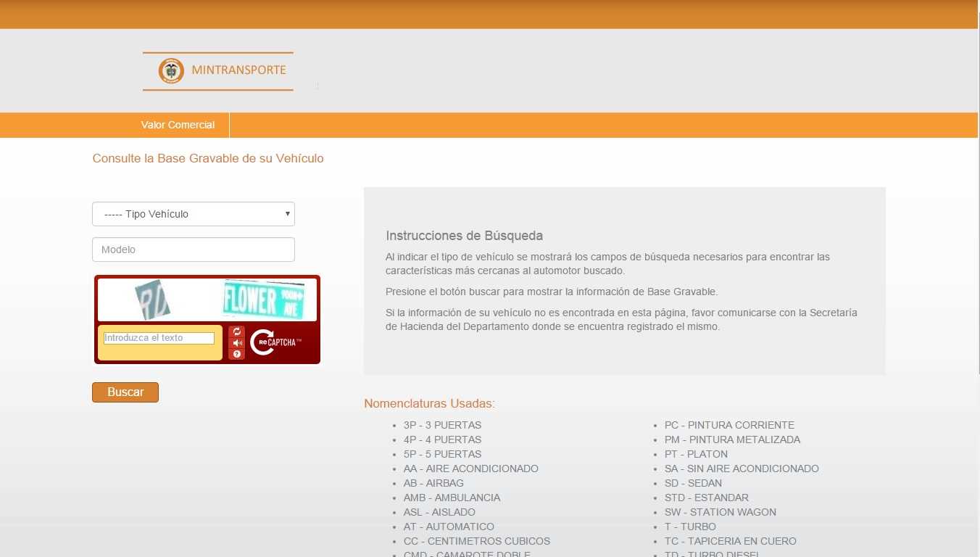This screenshot has width=980, height=557.
Task: Focus the Modelo input field
Action: point(193,249)
